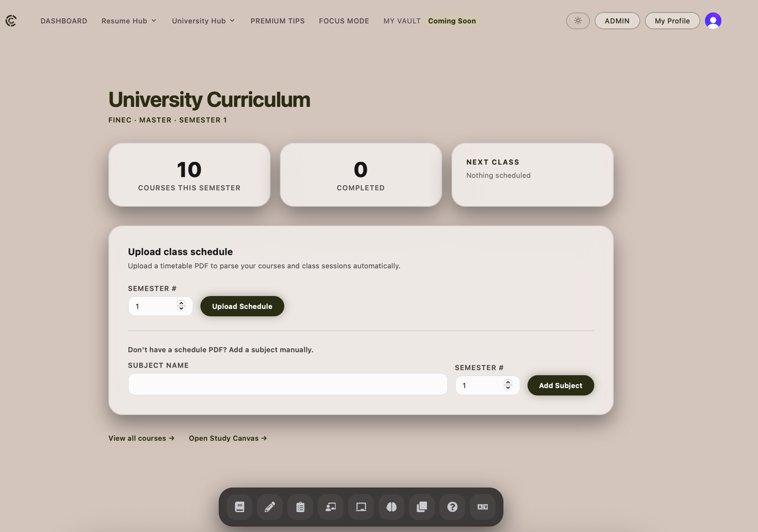Viewport: 758px width, 532px height.
Task: Decrement the upload schedule Semester # stepper
Action: [x=181, y=309]
